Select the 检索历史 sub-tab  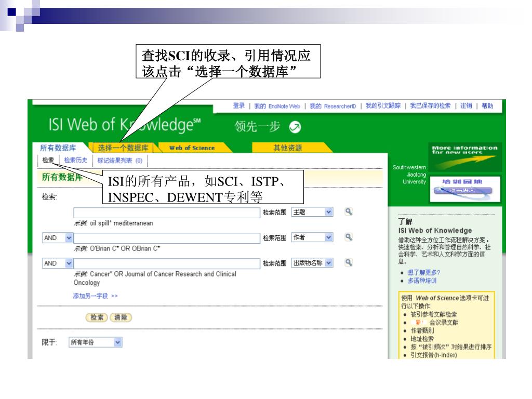point(75,160)
